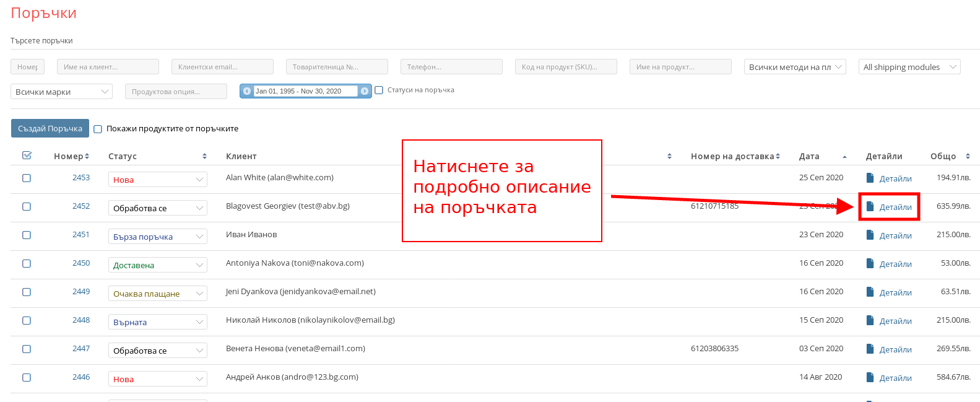Sort by Номер column arrows
This screenshot has height=402, width=980.
point(87,156)
